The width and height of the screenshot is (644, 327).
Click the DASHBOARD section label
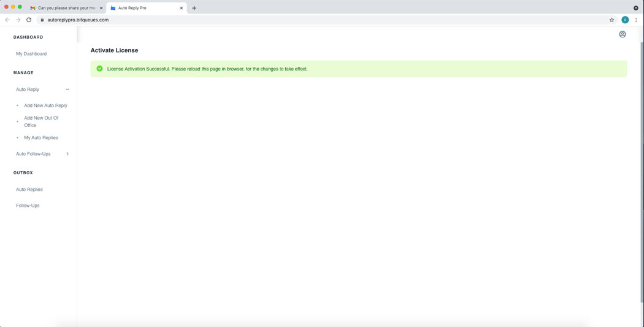tap(28, 37)
